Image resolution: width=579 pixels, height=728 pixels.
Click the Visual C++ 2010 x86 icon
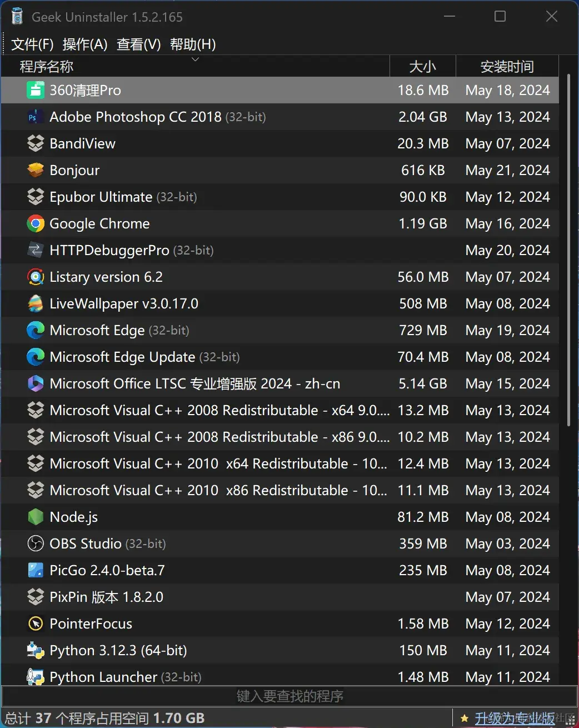point(36,490)
